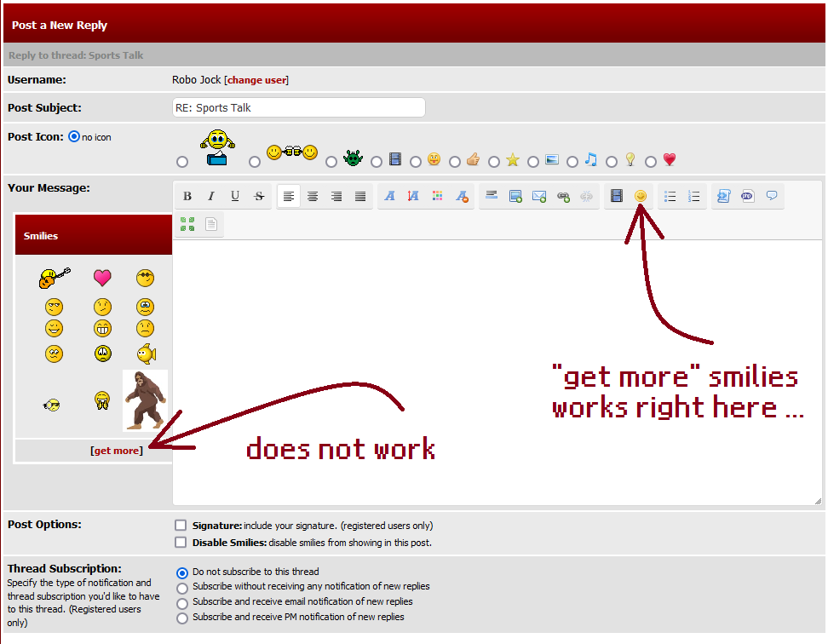Open smilies picker from the editor toolbar
Viewport: 828px width, 644px height.
tap(641, 197)
